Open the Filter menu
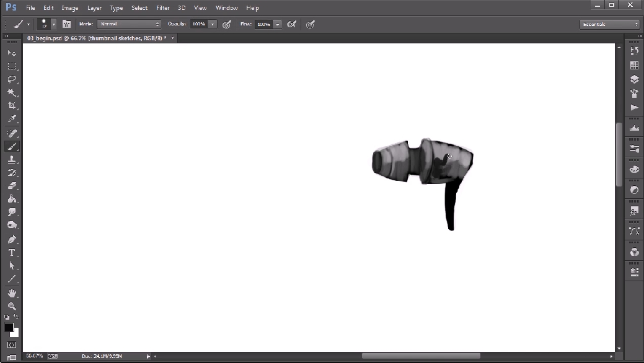The image size is (644, 363). [x=163, y=8]
